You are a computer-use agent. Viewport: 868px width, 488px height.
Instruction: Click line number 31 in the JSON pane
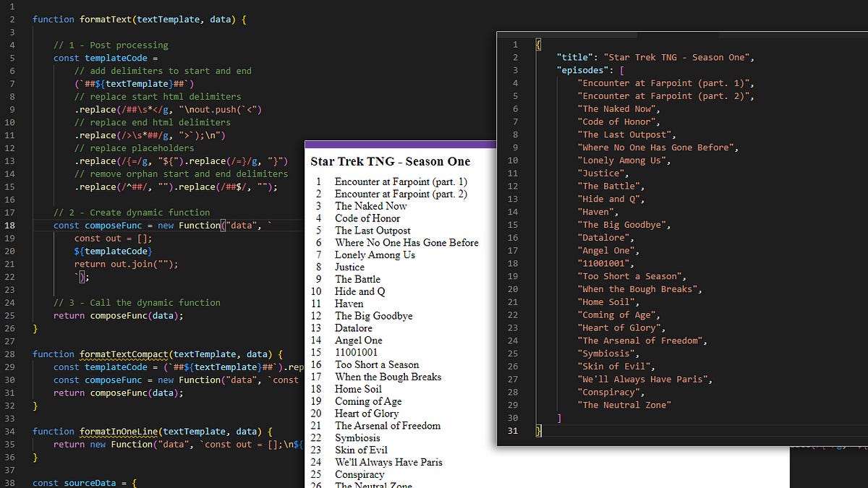click(513, 431)
